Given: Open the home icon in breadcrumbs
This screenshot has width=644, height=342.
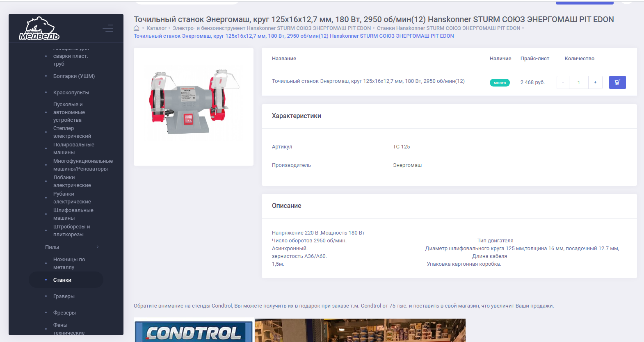Looking at the screenshot, I should pyautogui.click(x=137, y=28).
